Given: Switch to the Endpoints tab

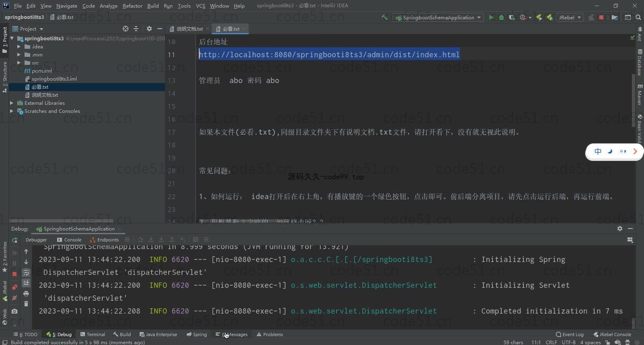Looking at the screenshot, I should pos(105,239).
